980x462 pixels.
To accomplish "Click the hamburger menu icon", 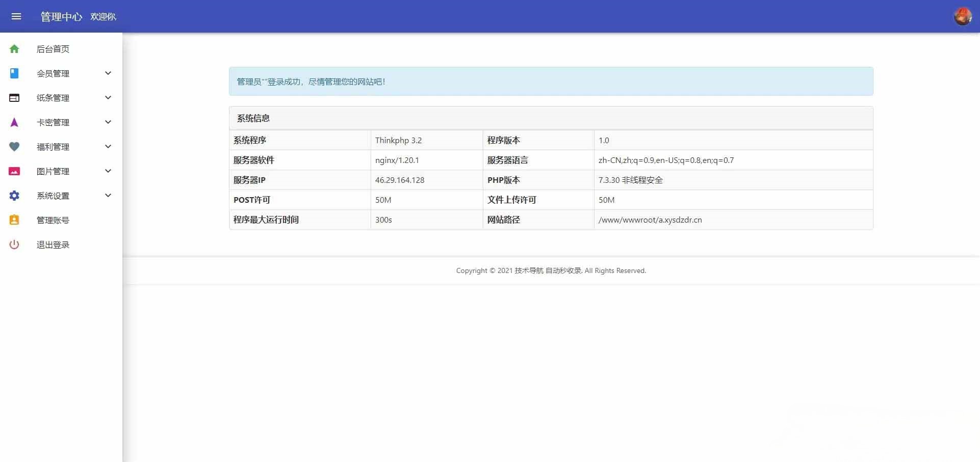I will 17,16.
